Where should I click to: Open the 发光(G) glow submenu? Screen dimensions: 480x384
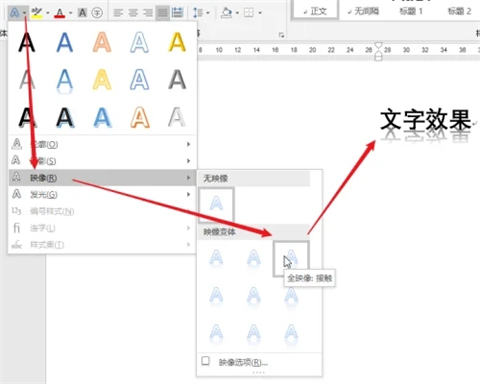click(102, 194)
